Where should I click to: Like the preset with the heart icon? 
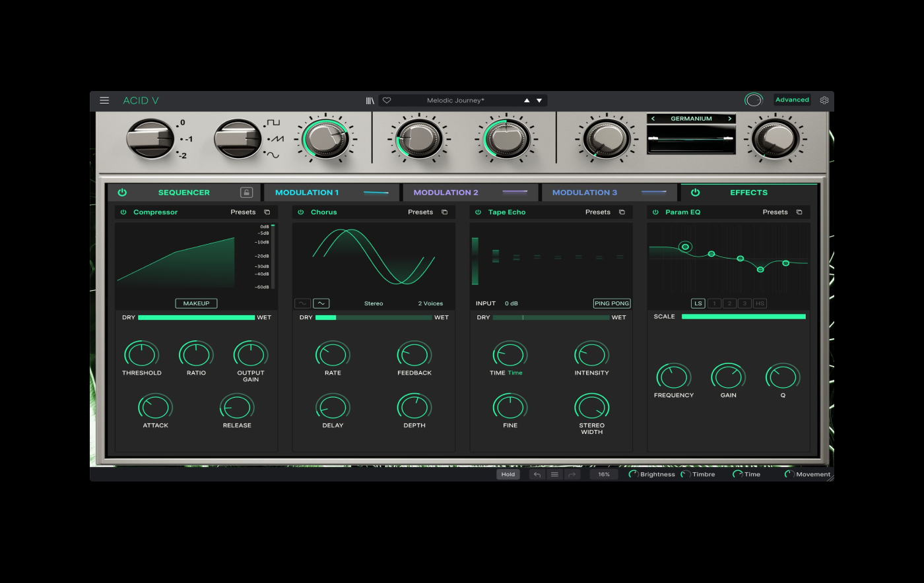387,100
